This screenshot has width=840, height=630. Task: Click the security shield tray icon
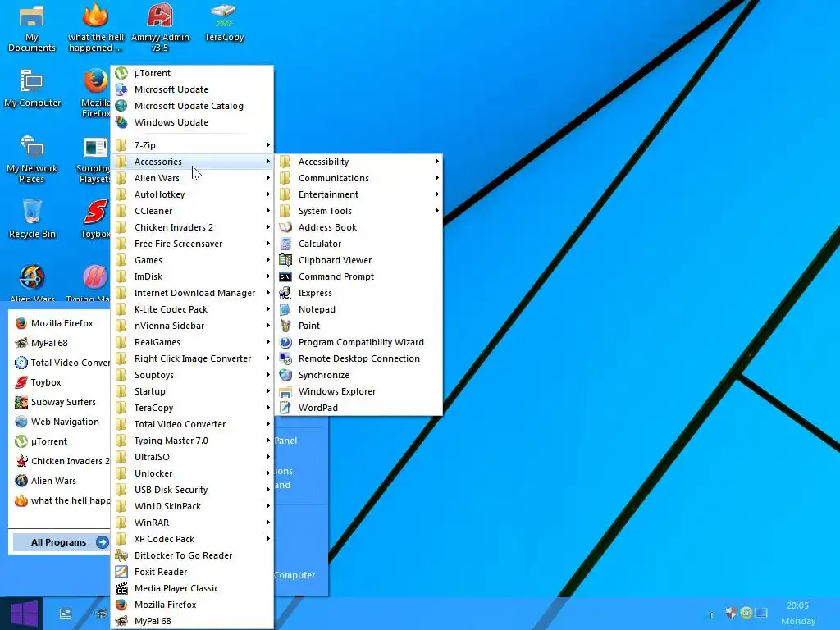point(731,612)
